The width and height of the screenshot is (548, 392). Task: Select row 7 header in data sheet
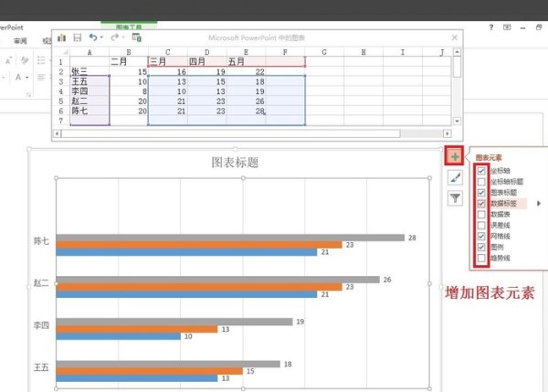61,121
